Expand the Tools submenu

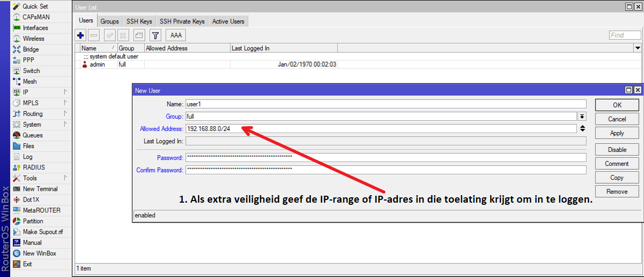pyautogui.click(x=65, y=178)
